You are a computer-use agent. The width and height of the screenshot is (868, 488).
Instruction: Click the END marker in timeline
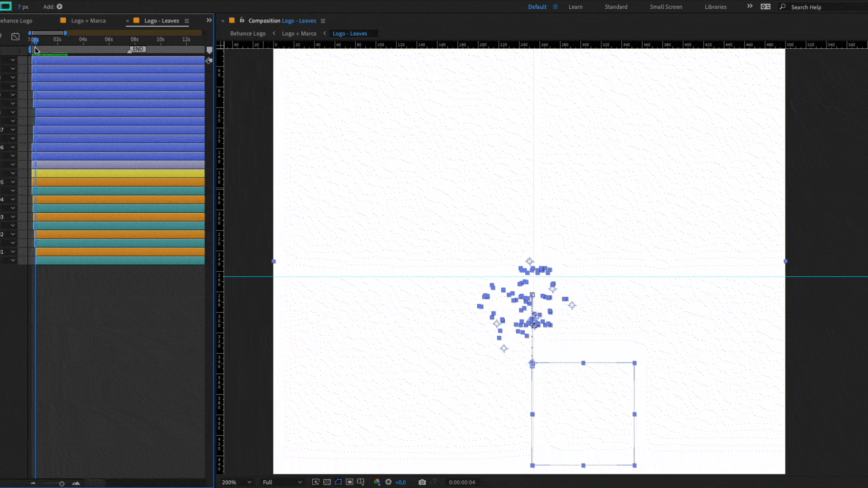coord(138,49)
